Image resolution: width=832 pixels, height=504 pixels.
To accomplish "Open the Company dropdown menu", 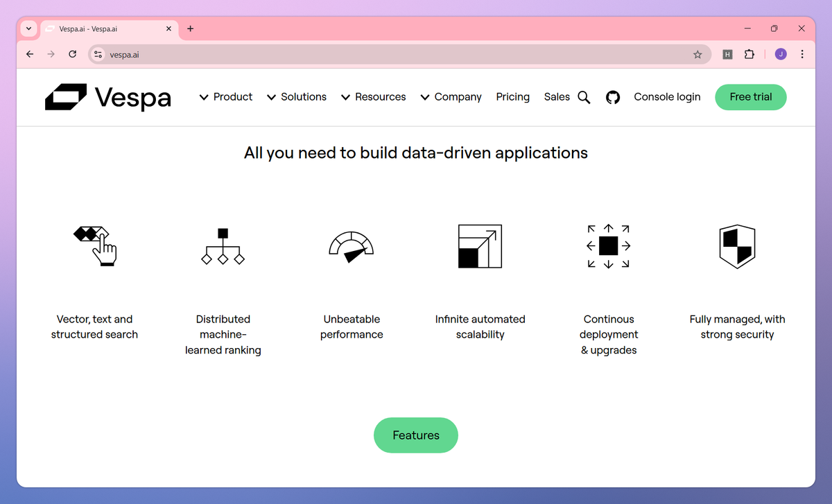I will tap(451, 97).
